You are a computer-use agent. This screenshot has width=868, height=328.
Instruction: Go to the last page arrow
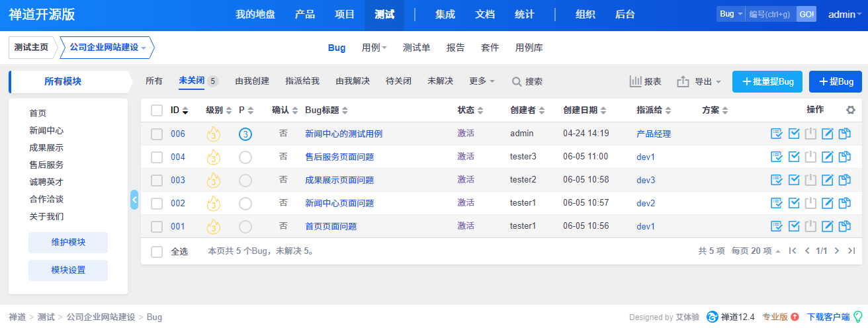pyautogui.click(x=851, y=251)
